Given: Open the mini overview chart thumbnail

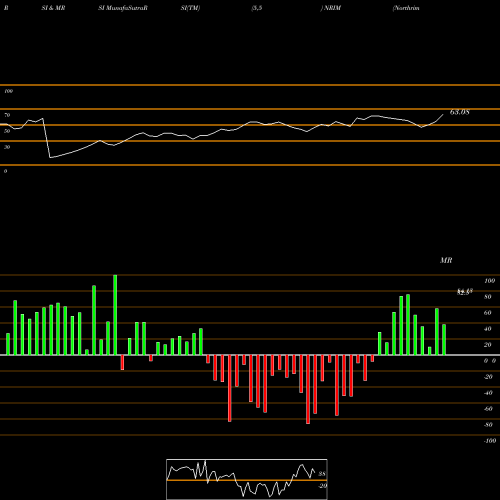Looking at the screenshot, I should coord(247,479).
